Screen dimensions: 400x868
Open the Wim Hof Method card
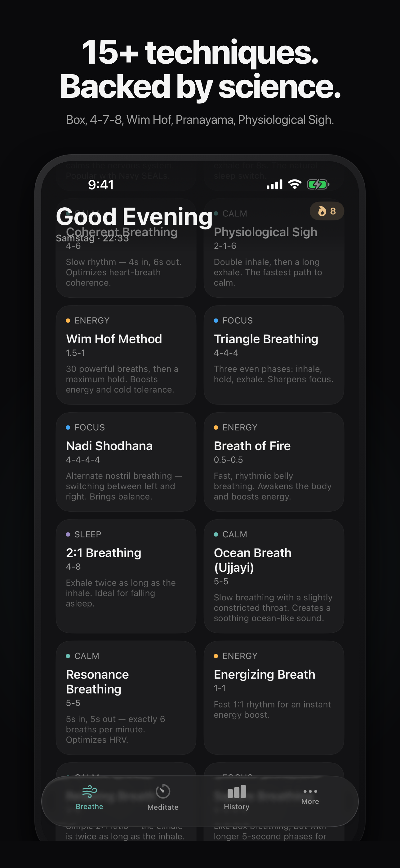[x=126, y=355]
